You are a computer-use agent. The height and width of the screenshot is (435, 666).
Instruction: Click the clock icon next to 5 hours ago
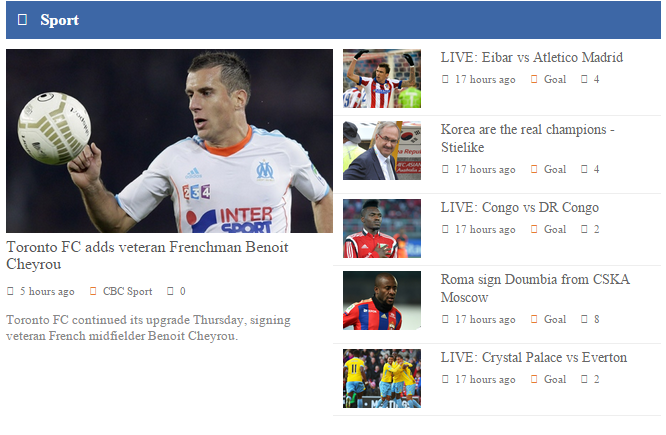coord(10,291)
